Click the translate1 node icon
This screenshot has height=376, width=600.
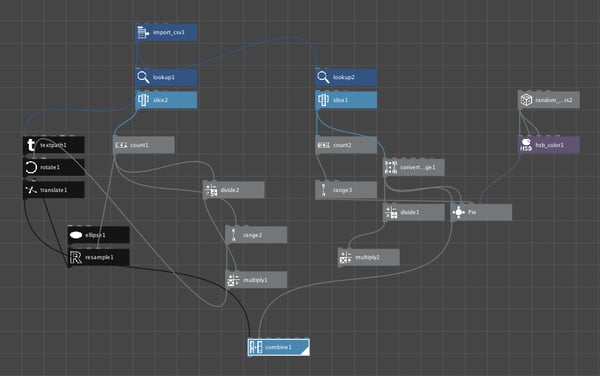(x=31, y=190)
